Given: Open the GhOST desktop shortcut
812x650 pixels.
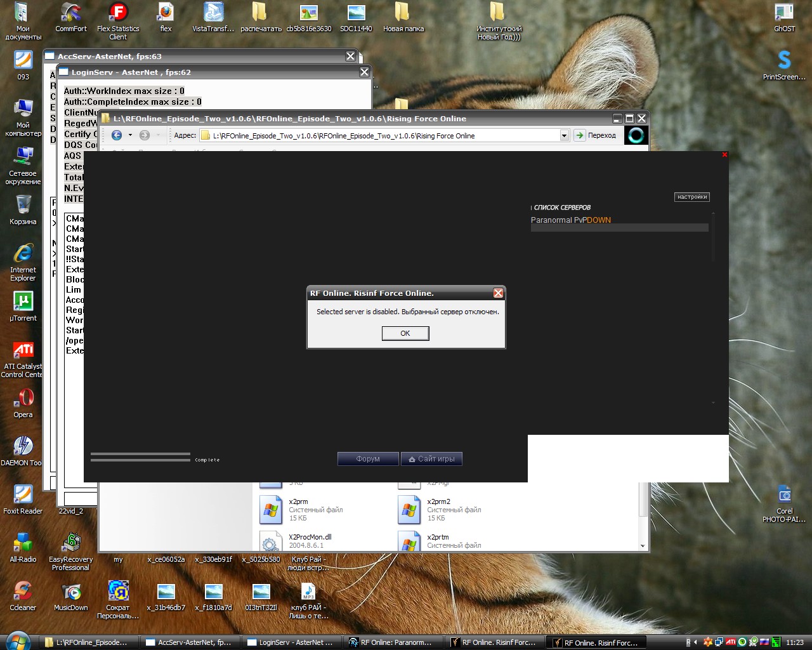Looking at the screenshot, I should [784, 17].
